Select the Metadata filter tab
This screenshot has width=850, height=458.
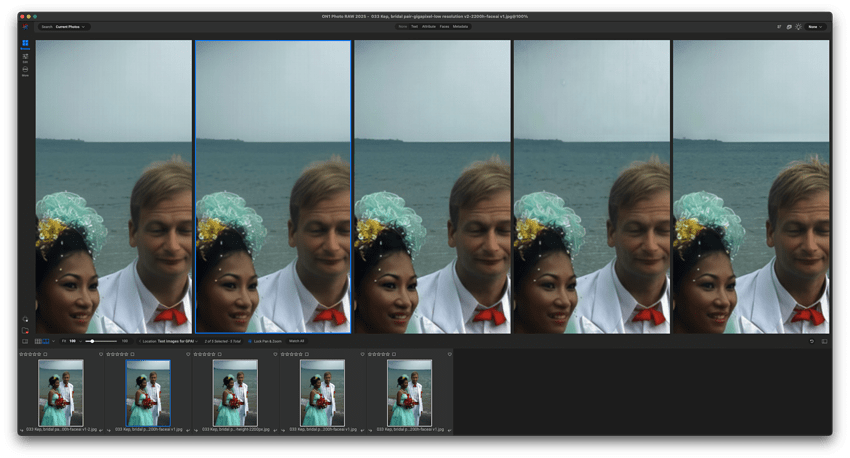click(460, 27)
